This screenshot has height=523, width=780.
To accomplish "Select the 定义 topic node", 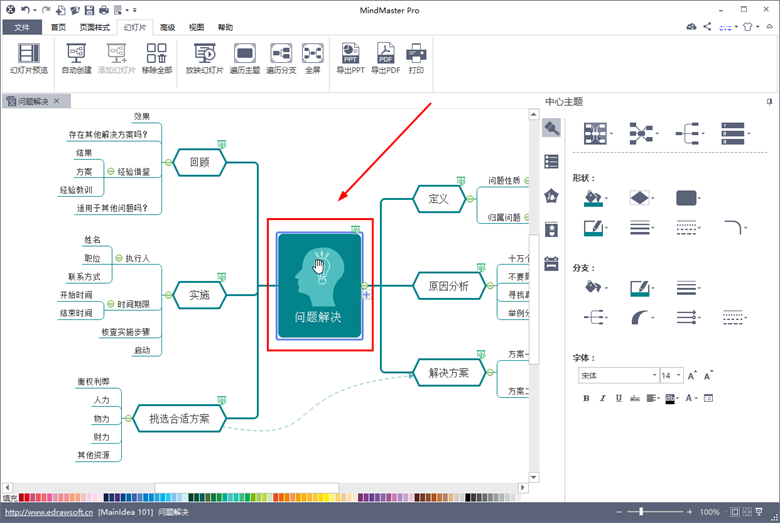I will tap(439, 199).
